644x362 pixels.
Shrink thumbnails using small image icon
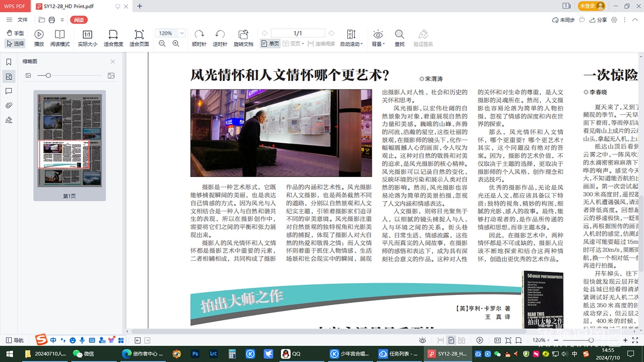coord(28,76)
